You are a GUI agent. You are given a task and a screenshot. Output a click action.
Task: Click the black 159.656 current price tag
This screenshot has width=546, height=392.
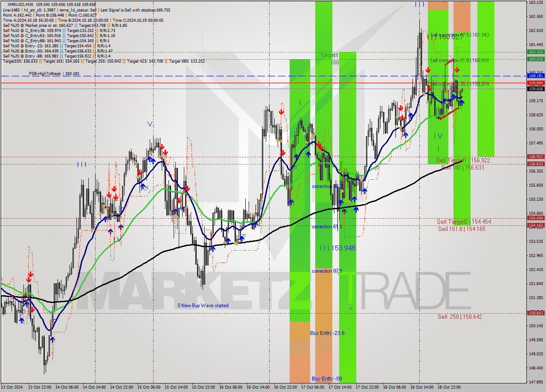(x=536, y=89)
